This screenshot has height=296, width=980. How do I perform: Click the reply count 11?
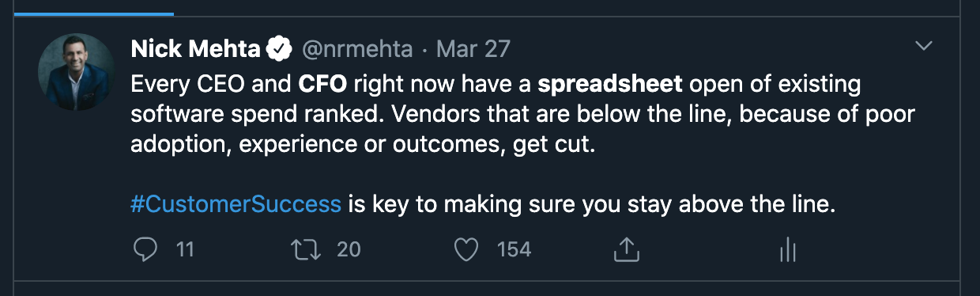[185, 250]
